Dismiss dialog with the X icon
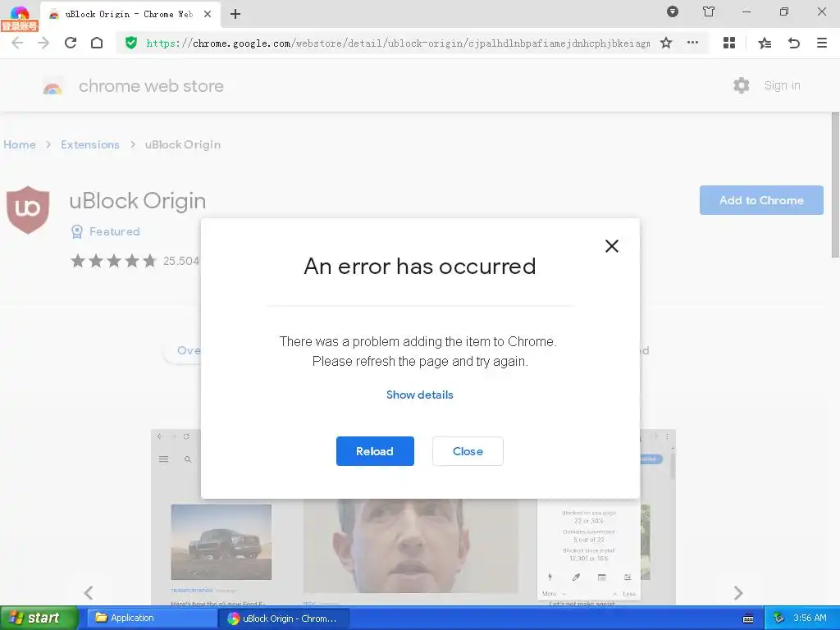 [x=612, y=246]
